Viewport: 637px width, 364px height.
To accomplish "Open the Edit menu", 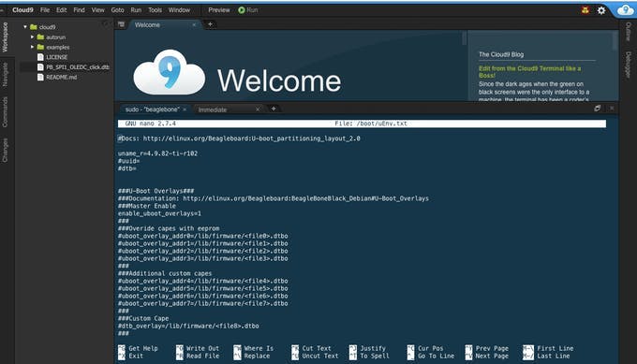I will 61,10.
